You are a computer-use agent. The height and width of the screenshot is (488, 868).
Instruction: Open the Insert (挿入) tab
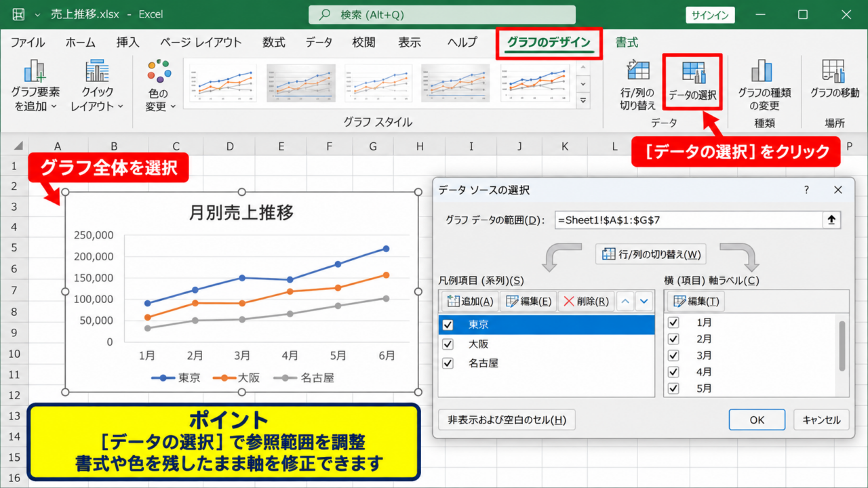(x=127, y=42)
